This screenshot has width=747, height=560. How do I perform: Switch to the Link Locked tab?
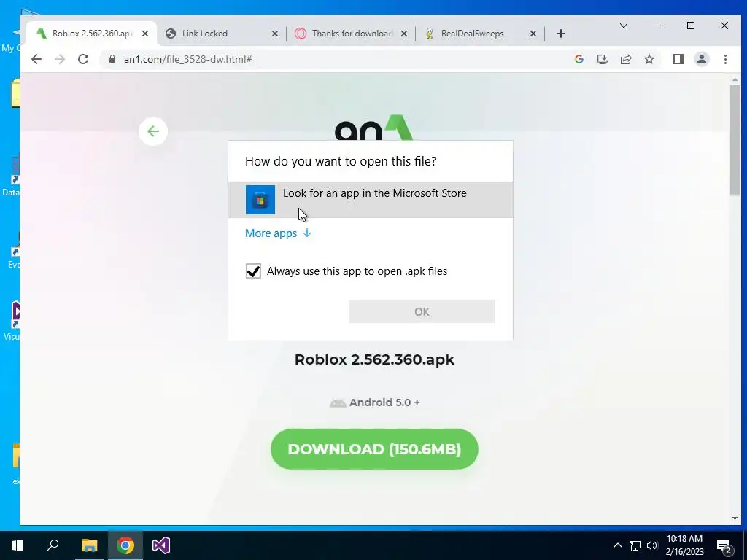coord(222,34)
